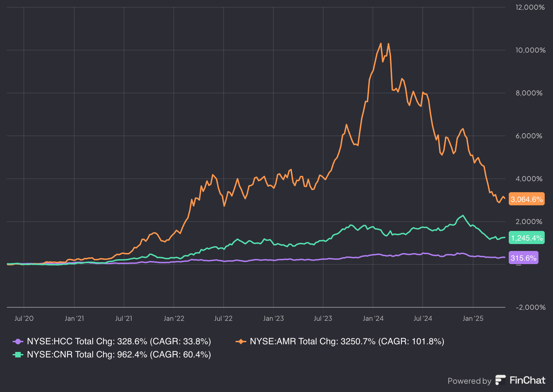
Task: Select the Jan '25 x-axis label
Action: tap(473, 318)
